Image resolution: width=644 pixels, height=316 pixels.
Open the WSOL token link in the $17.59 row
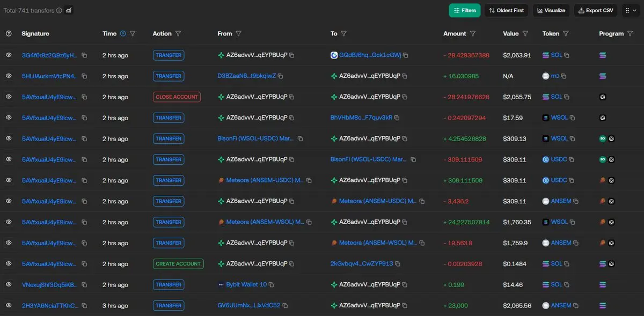(559, 117)
